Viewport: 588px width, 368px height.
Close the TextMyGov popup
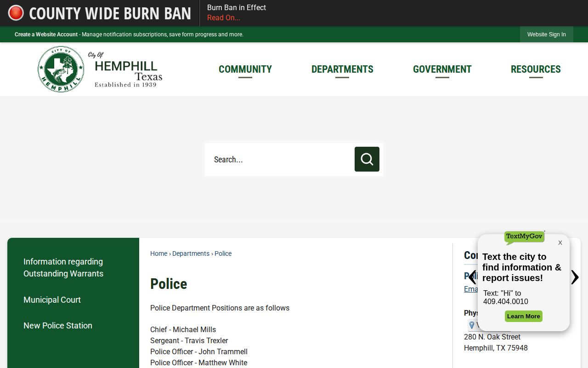[560, 242]
